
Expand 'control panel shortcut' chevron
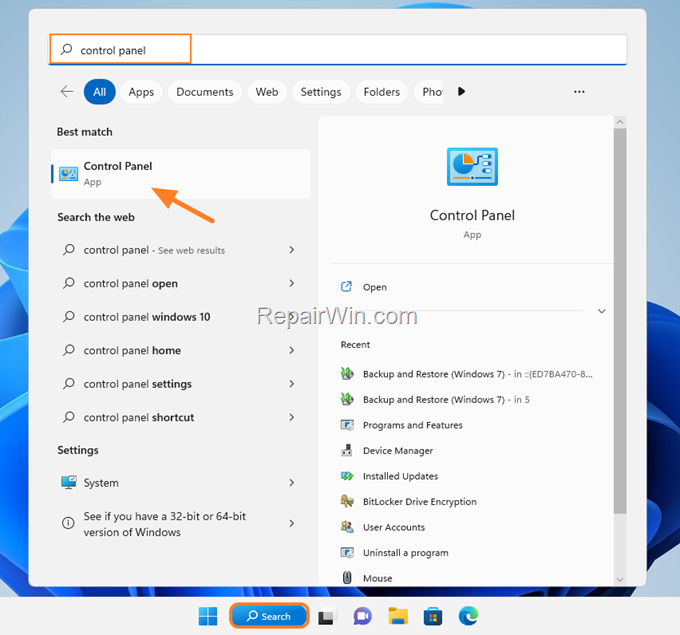[292, 417]
